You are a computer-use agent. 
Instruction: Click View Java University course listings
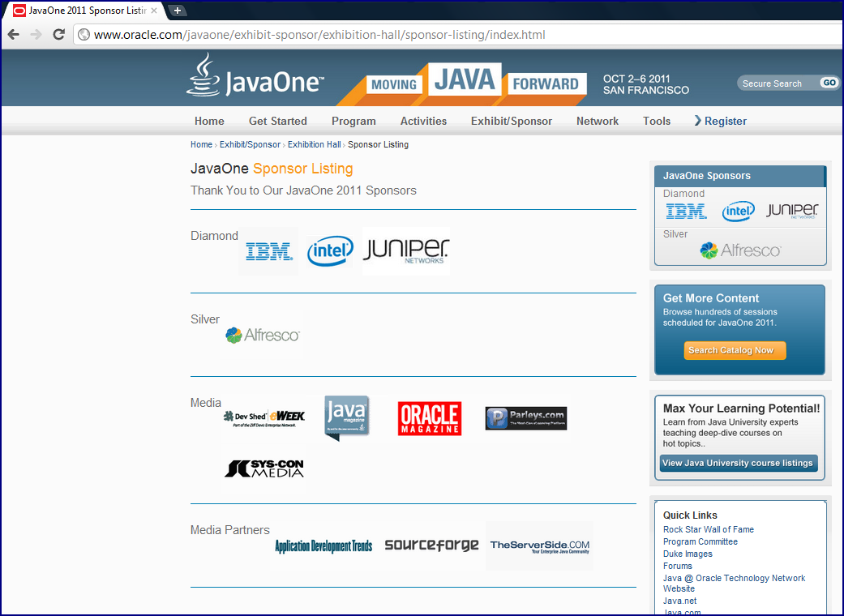pos(738,464)
